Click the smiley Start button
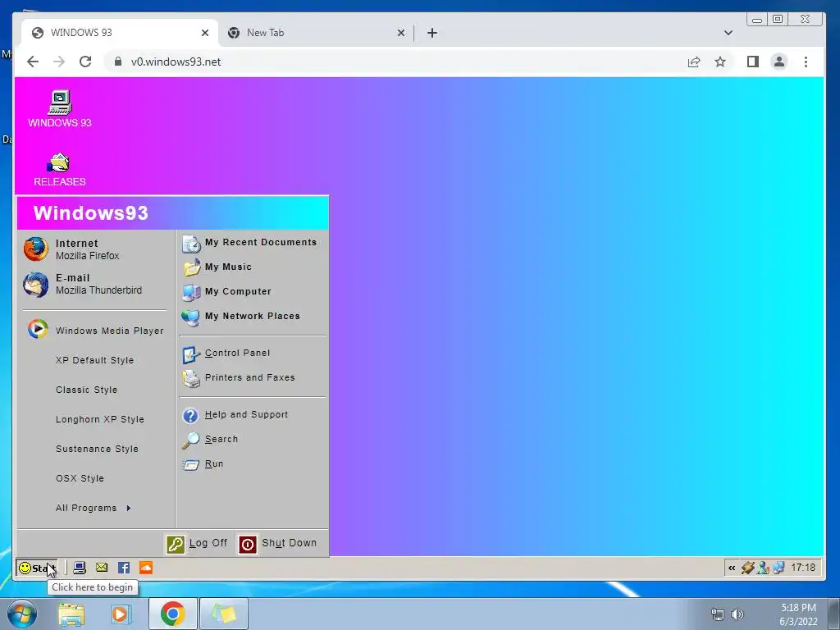This screenshot has height=630, width=840. click(36, 568)
